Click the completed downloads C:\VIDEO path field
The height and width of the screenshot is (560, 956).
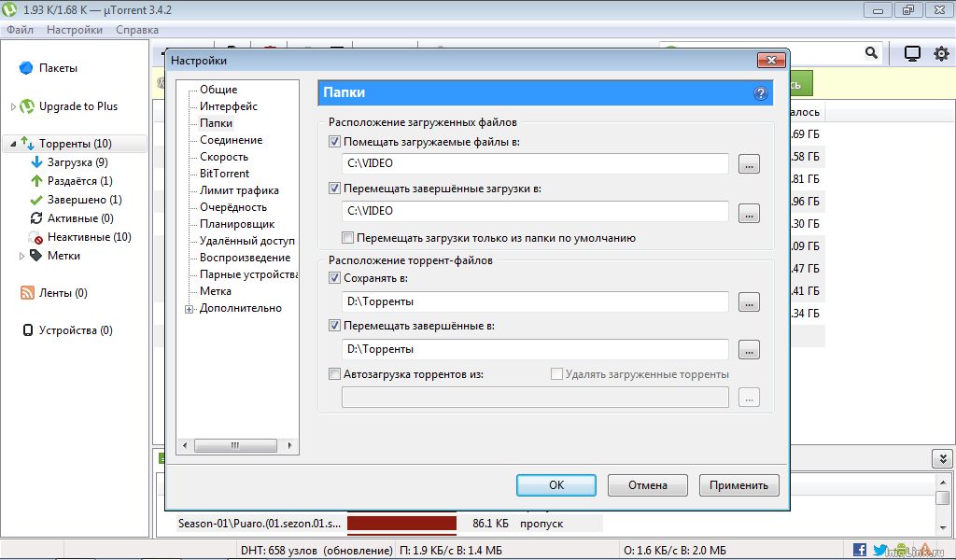pyautogui.click(x=535, y=211)
